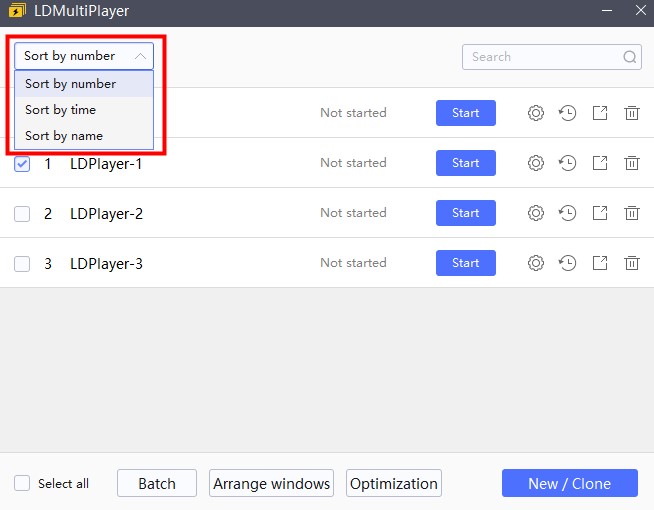Minimize the LDMultiPlayer window
This screenshot has width=654, height=510.
tap(607, 10)
